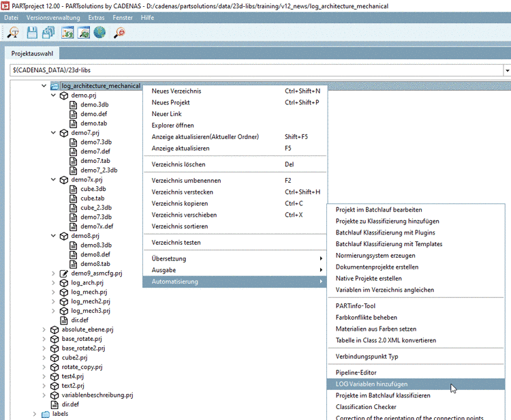
Task: Expand the log_mech.prj node
Action: [53, 292]
